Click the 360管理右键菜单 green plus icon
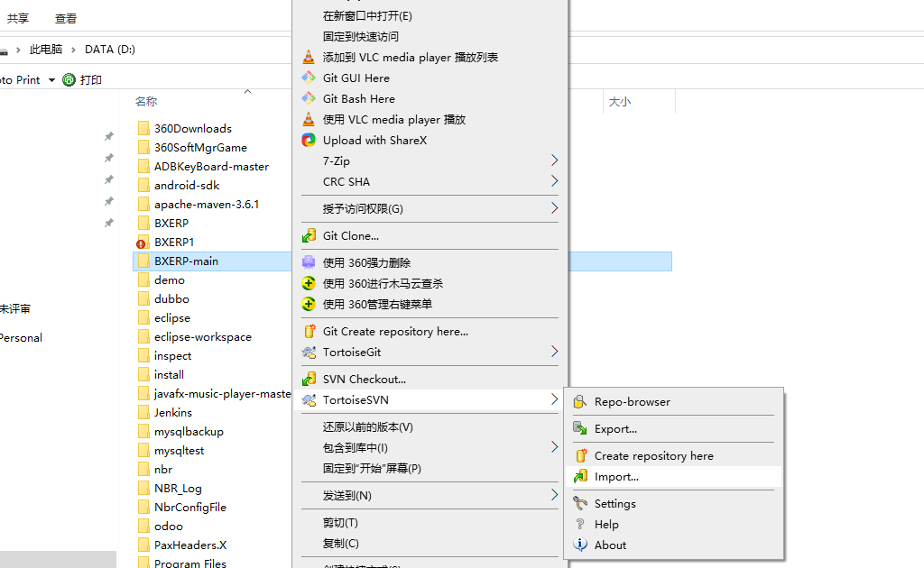The image size is (924, 568). pos(309,304)
